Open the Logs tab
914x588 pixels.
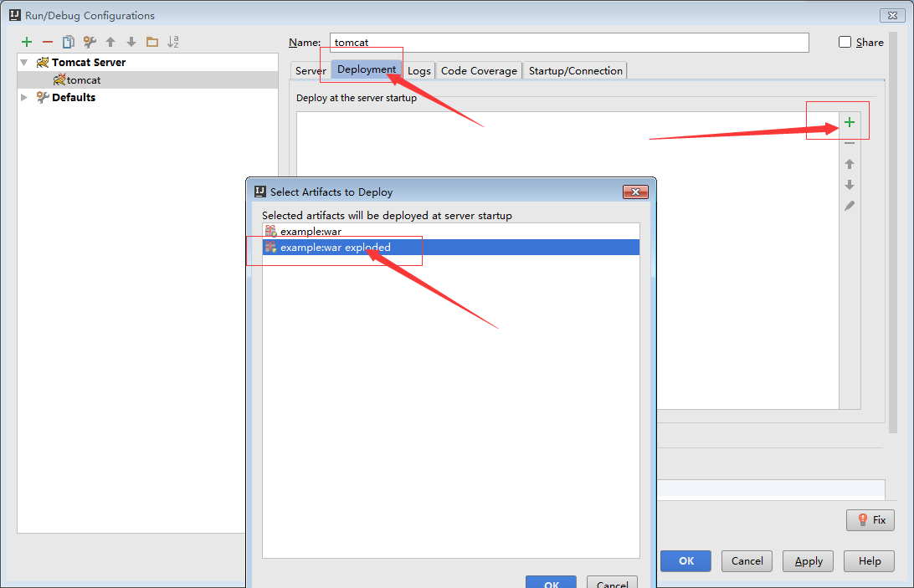pos(418,70)
